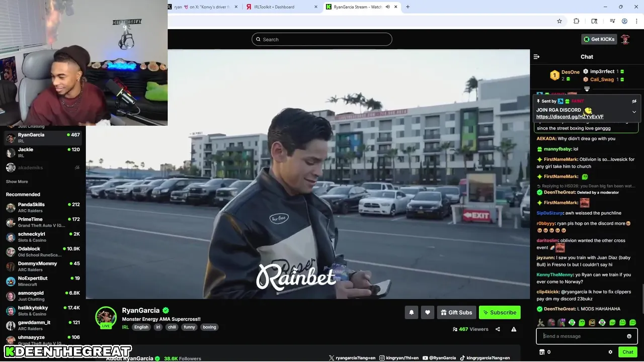
Task: Open DommyxMommy recommended channel
Action: (43, 266)
